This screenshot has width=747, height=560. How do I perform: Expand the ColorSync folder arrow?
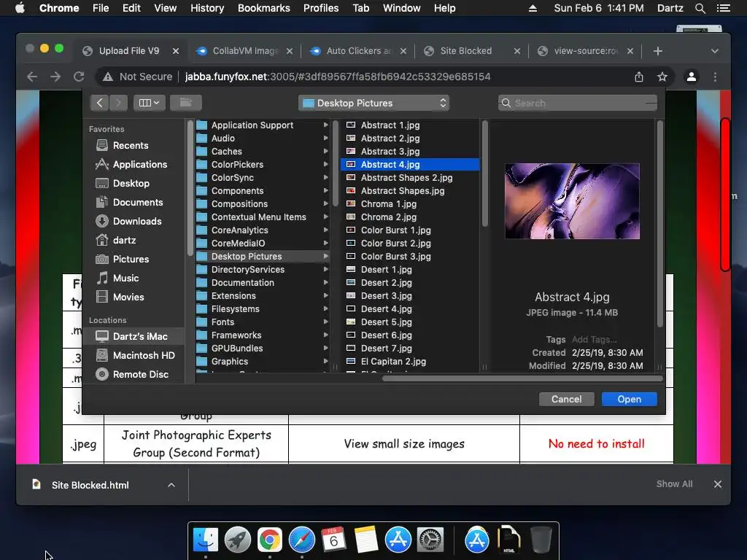pos(326,177)
